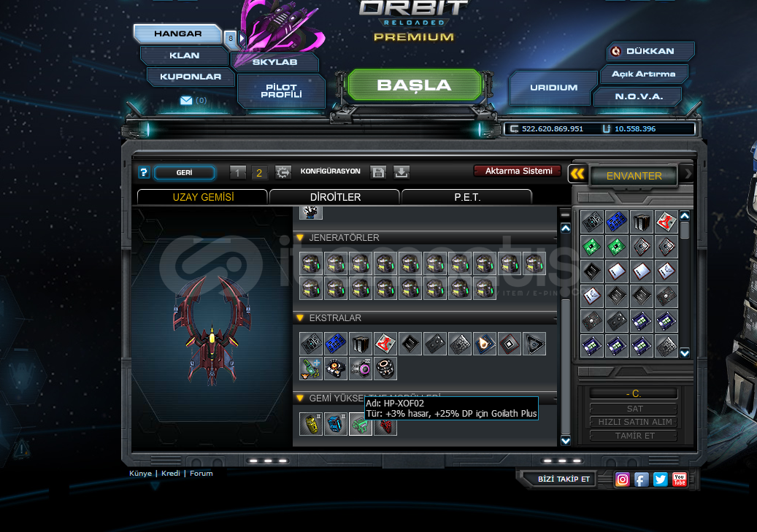Open the KLAN menu
The height and width of the screenshot is (532, 757).
[184, 55]
